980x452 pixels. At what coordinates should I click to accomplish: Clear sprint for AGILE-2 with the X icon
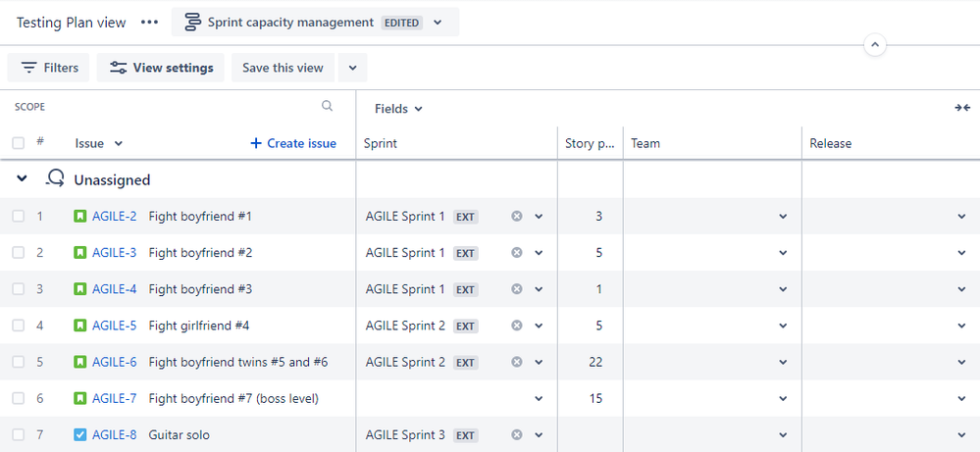tap(517, 217)
